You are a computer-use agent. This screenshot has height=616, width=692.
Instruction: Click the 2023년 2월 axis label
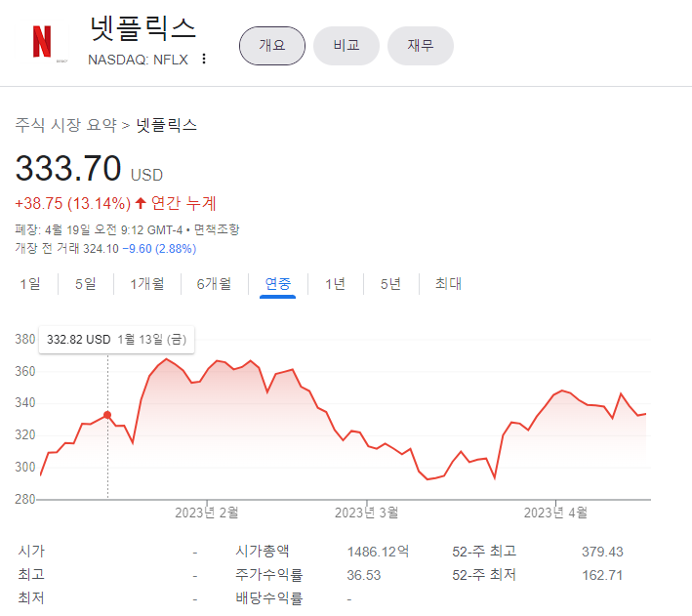tap(207, 513)
